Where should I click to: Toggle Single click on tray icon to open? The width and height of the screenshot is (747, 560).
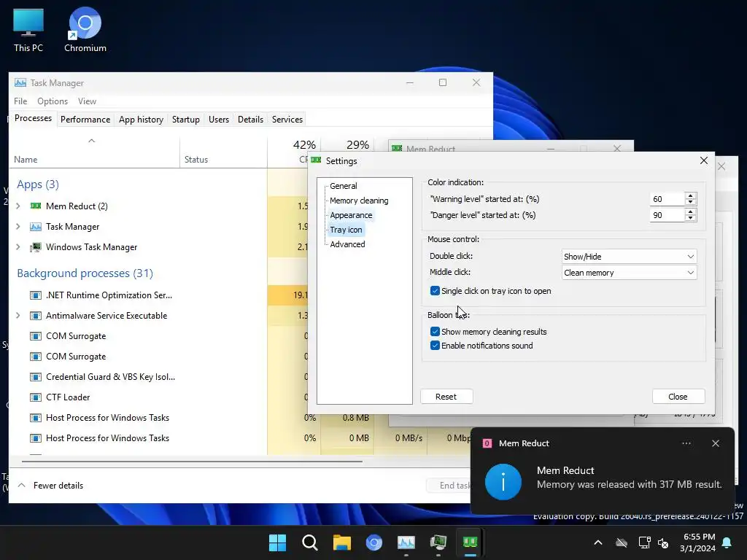coord(435,291)
